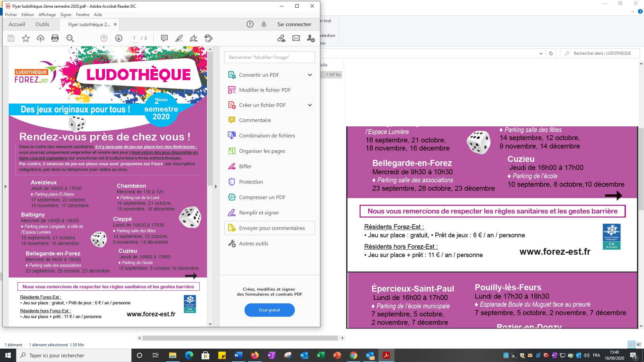The height and width of the screenshot is (362, 644).
Task: Refresh the Explorer folder view
Action: click(x=551, y=53)
